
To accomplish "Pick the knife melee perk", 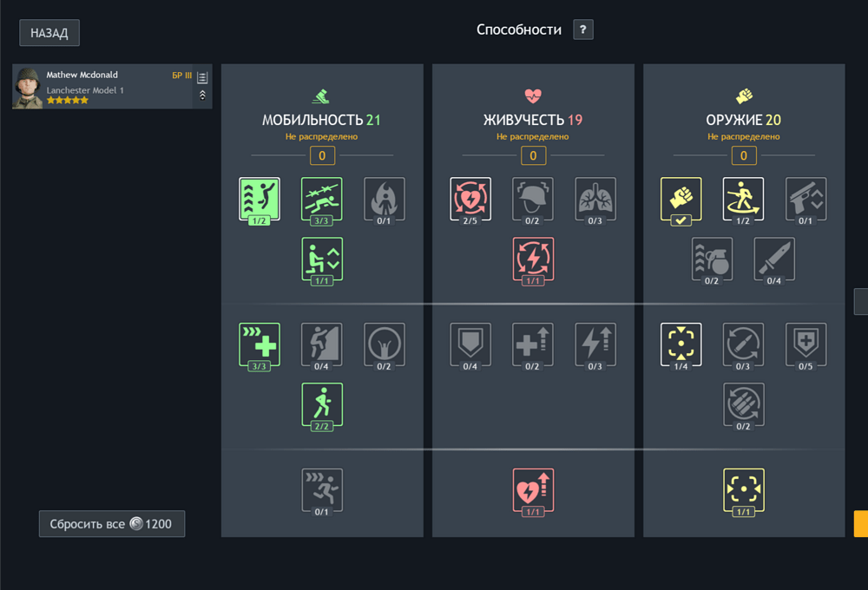I will coord(775,259).
